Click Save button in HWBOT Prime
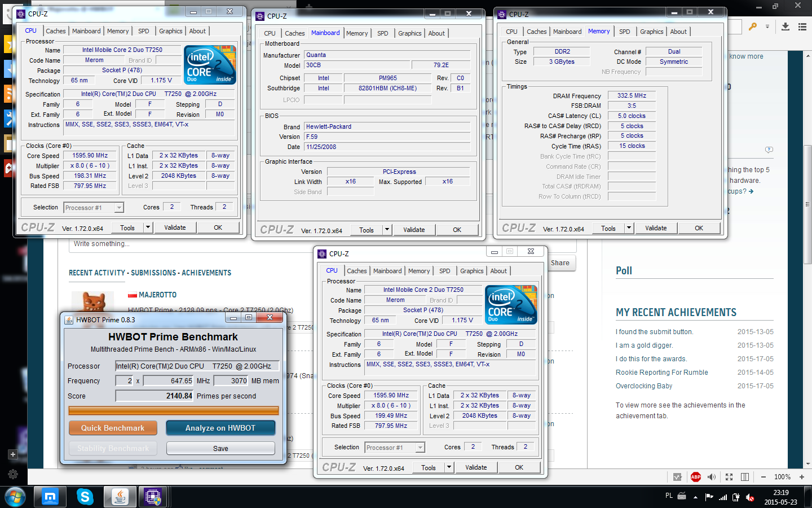The width and height of the screenshot is (812, 508). click(x=220, y=448)
